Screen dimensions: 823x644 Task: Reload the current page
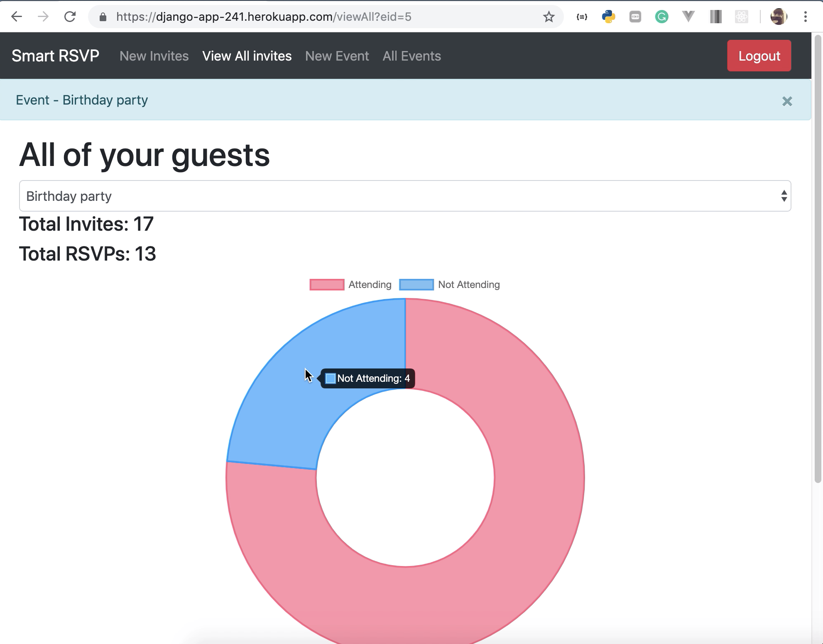70,17
